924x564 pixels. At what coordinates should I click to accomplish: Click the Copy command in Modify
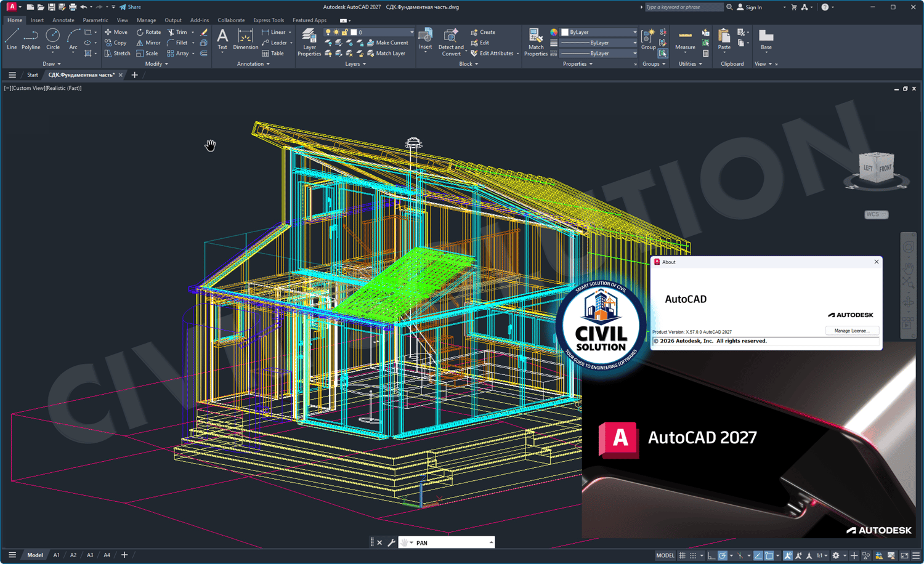coord(115,42)
